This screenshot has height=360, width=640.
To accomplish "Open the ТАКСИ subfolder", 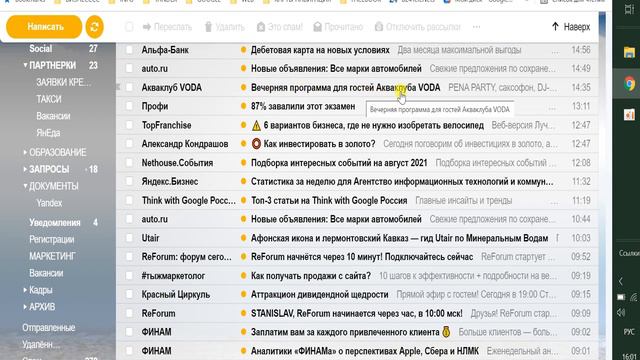I will tap(49, 99).
